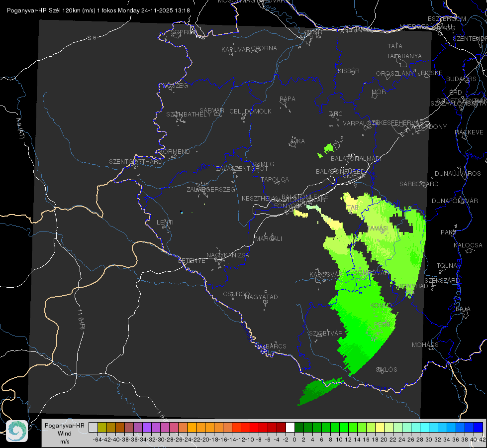Viewport: 487px width, 448px height.
Task: Click the SZEKSZÁRD city label
Action: point(442,281)
